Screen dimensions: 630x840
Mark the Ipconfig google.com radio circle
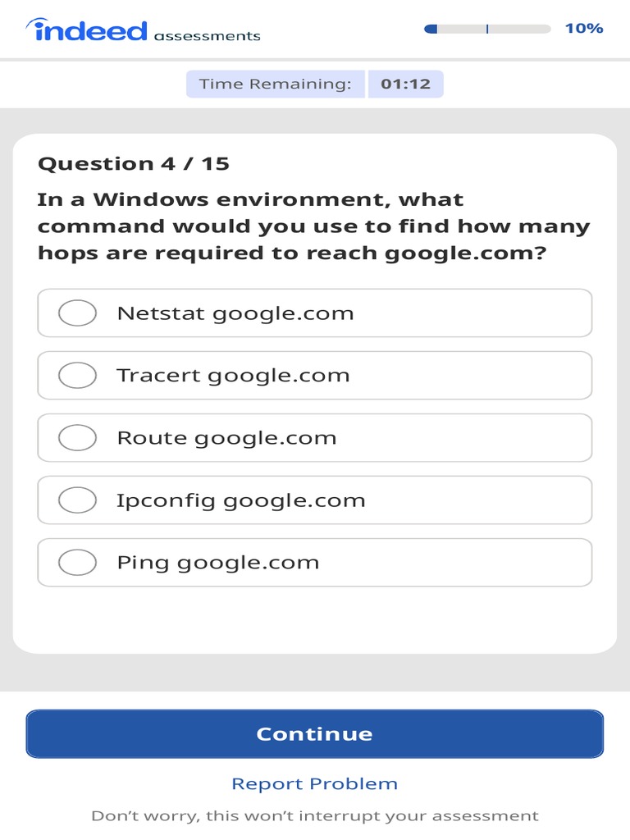coord(78,500)
